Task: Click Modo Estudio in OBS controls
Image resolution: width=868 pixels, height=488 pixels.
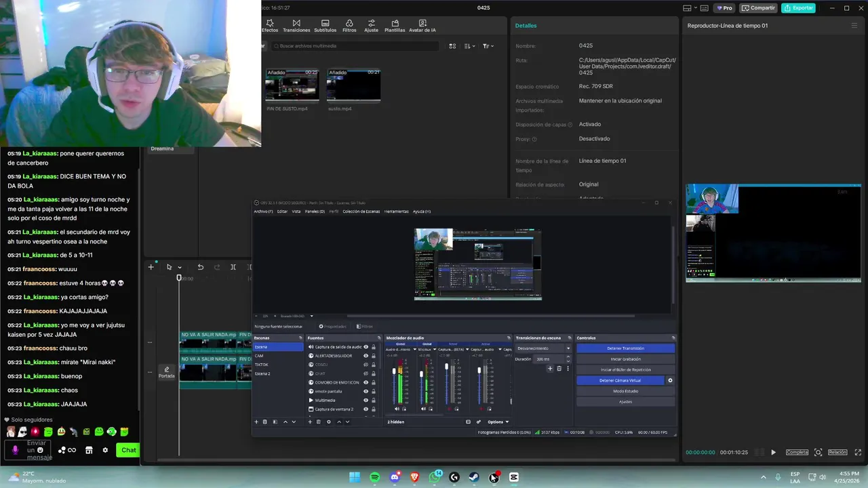Action: coord(626,391)
